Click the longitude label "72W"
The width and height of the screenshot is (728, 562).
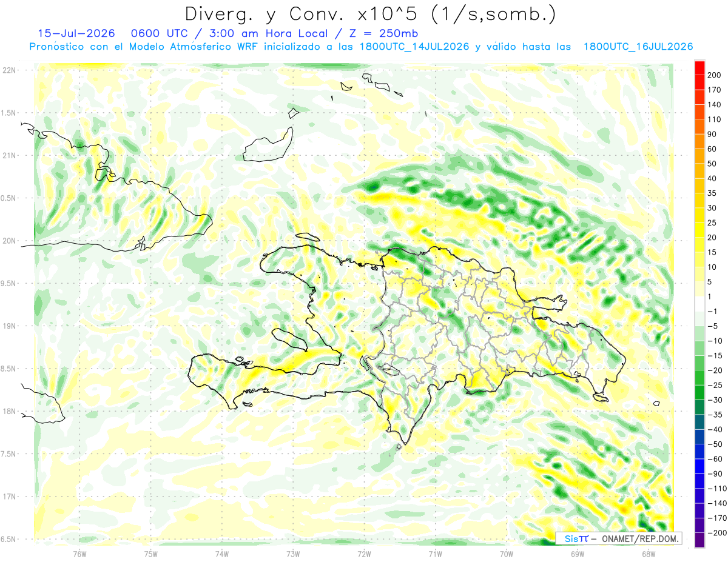[x=364, y=554]
